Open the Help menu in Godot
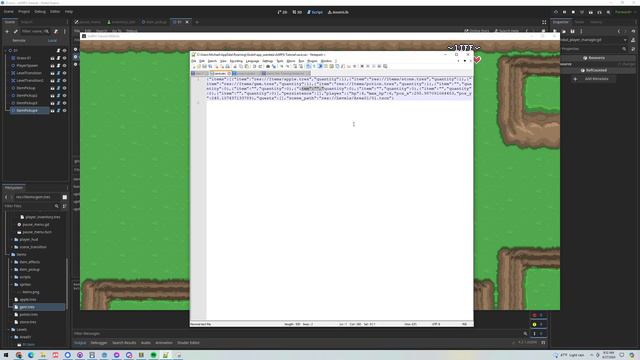Viewport: 640px width, 360px height. [x=69, y=12]
